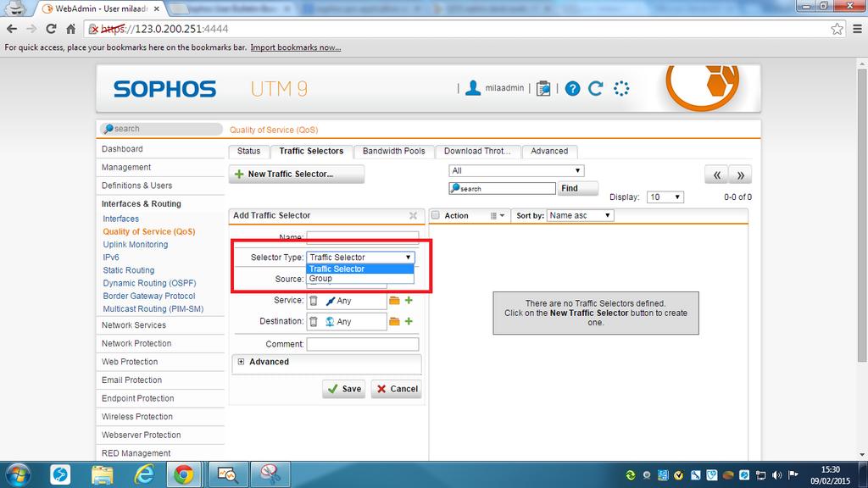The height and width of the screenshot is (488, 868).
Task: Open the Download Throttling tab
Action: pyautogui.click(x=477, y=151)
